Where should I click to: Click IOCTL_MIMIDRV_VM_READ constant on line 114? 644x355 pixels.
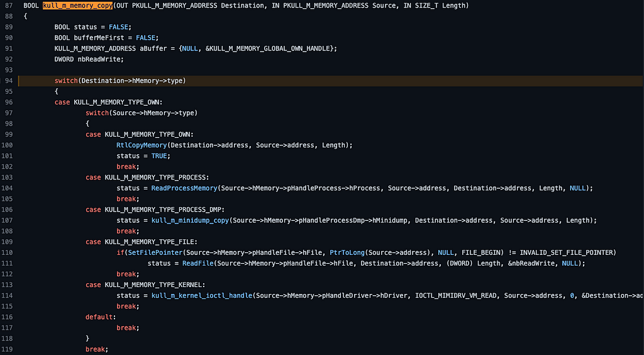(456, 295)
